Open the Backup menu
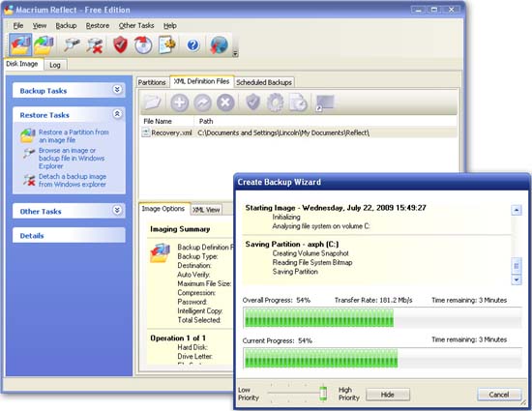Screen dimensions: 532x411 (x=66, y=26)
